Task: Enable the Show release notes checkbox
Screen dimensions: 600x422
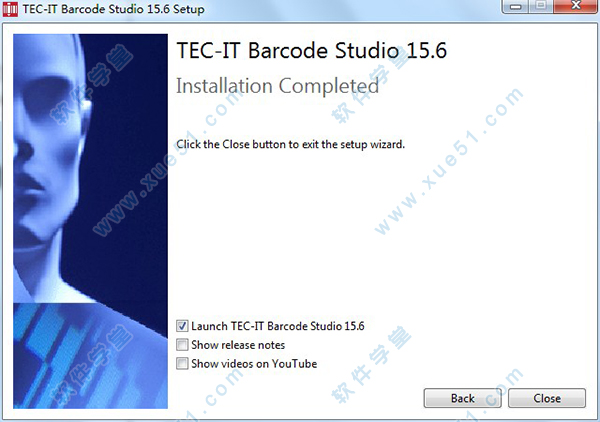Action: click(182, 345)
